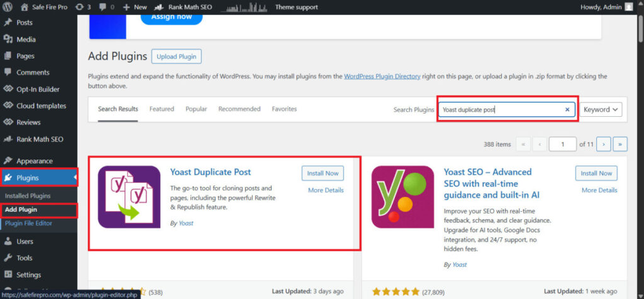This screenshot has width=644, height=299.
Task: Install the Yoast SEO plugin
Action: [596, 173]
